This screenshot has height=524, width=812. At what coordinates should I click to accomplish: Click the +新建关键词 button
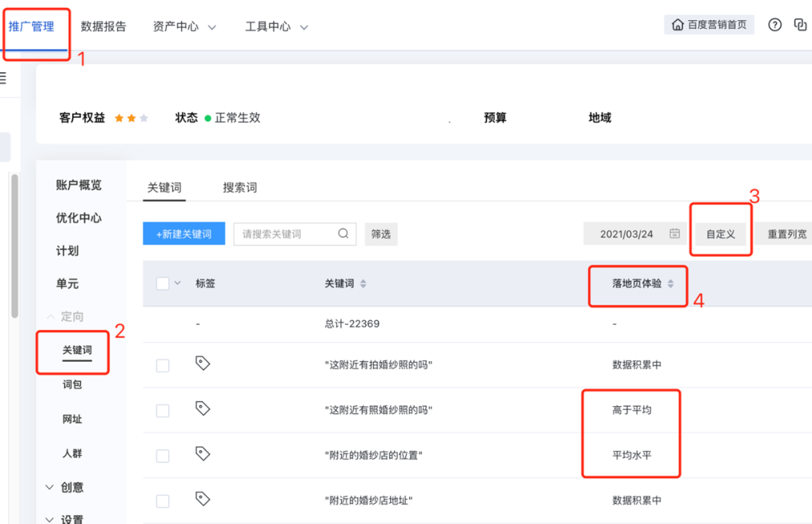click(183, 234)
